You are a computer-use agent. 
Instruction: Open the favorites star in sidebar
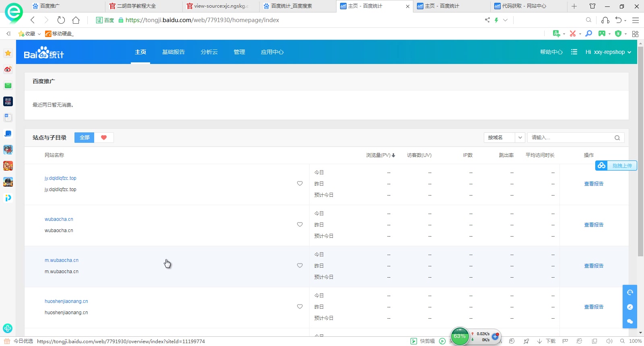[8, 53]
